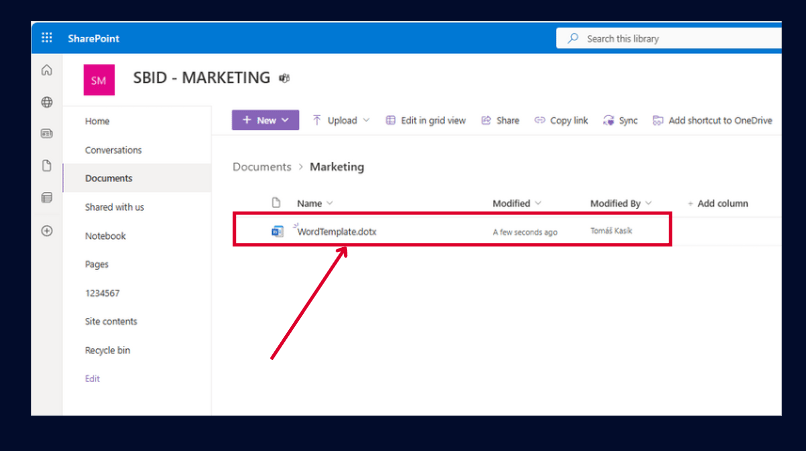Viewport: 806px width, 451px height.
Task: Click the Marketing breadcrumb folder
Action: pos(337,167)
